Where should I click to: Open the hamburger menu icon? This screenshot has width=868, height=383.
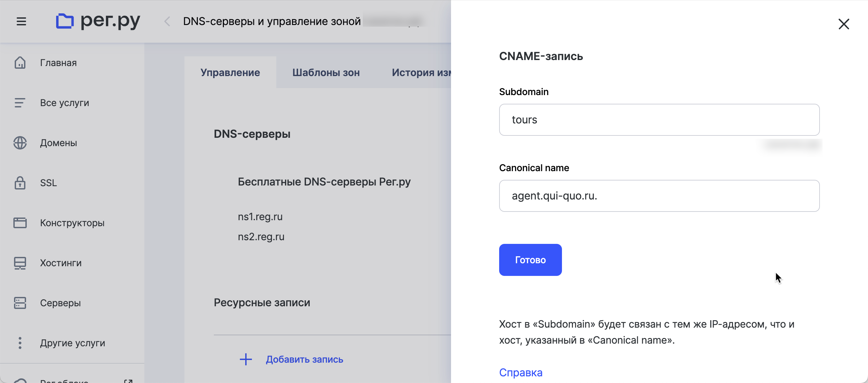21,22
